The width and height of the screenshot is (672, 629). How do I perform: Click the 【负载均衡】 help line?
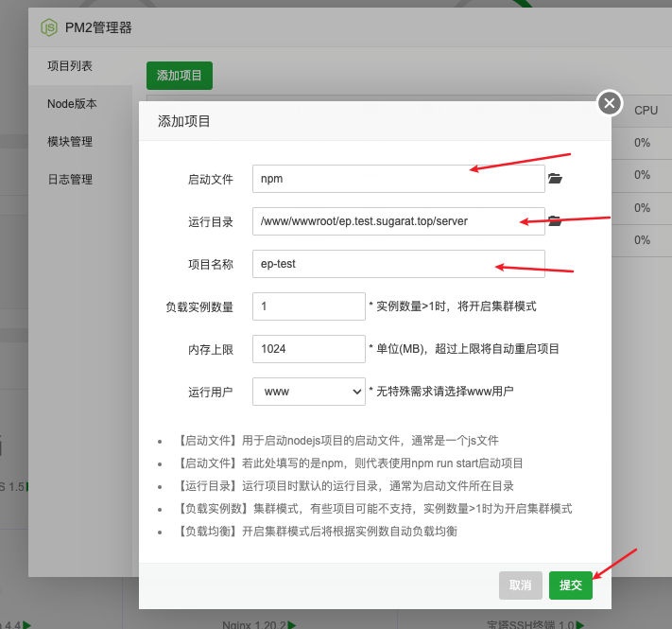(317, 532)
